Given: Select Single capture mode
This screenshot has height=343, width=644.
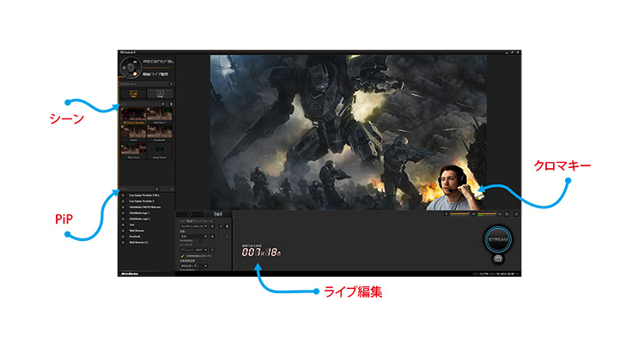Looking at the screenshot, I should coord(161,93).
